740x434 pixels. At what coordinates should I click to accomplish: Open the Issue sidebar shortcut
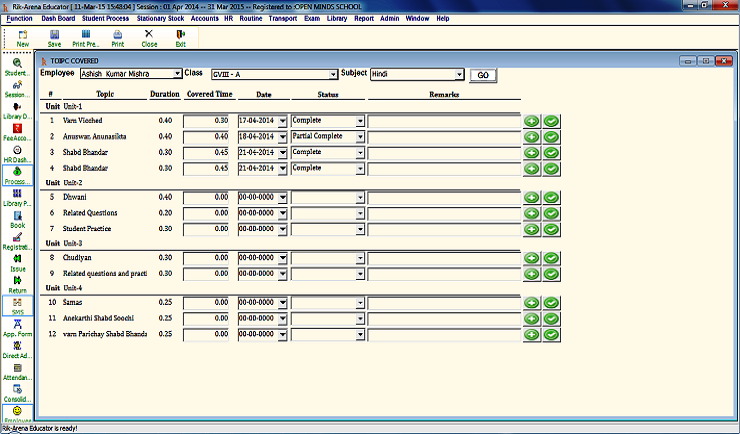[x=17, y=262]
